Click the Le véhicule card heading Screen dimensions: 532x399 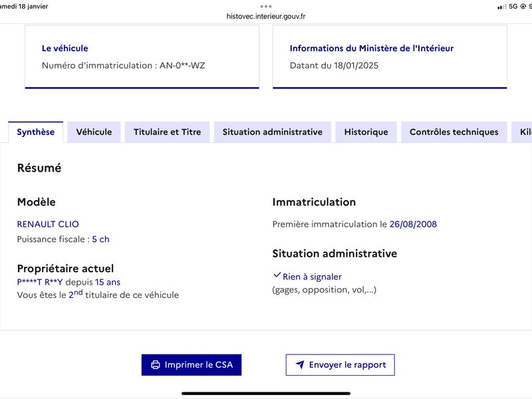point(65,48)
